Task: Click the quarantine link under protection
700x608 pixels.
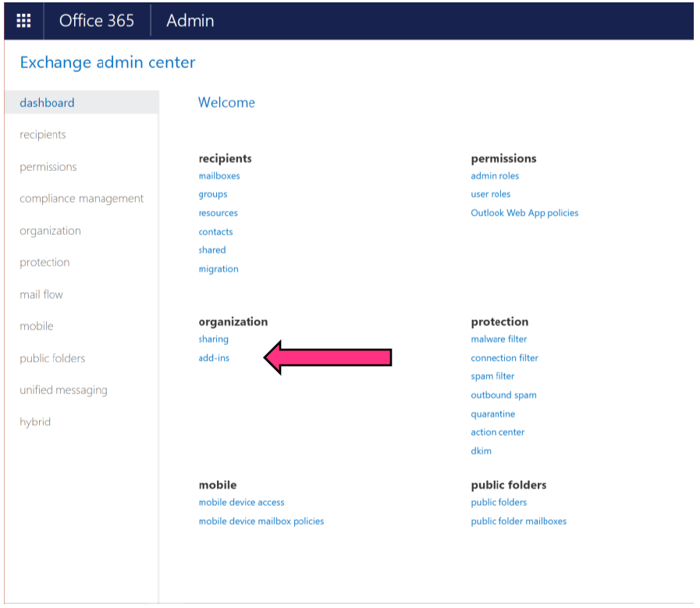Action: click(492, 414)
